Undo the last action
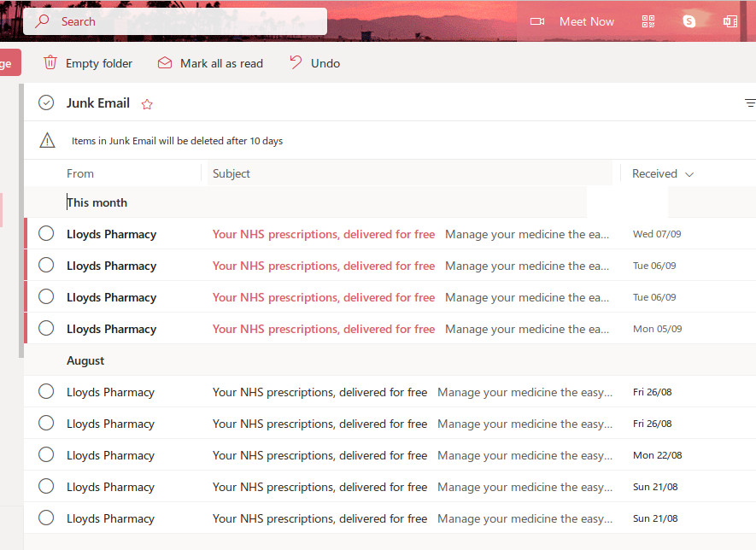The width and height of the screenshot is (756, 550). 315,63
